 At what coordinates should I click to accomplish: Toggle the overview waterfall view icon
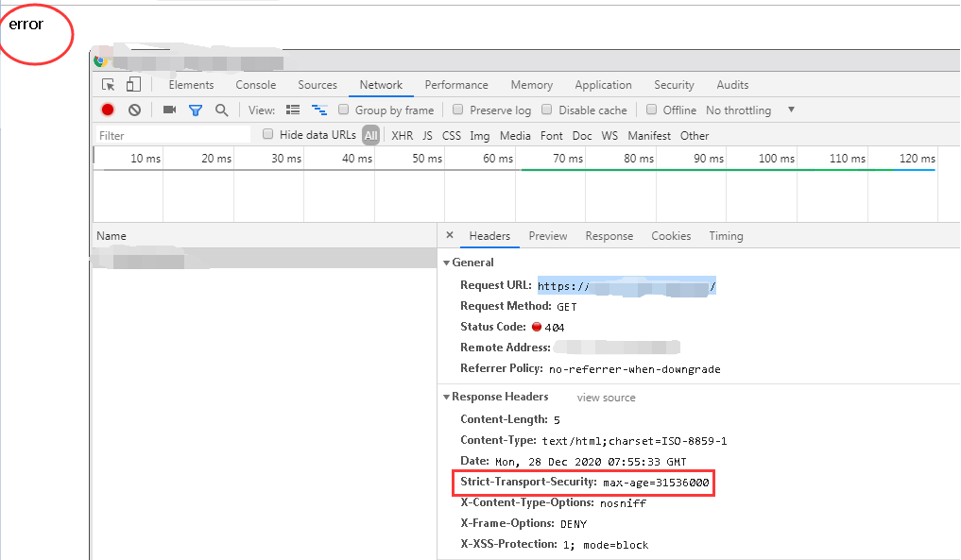[319, 110]
